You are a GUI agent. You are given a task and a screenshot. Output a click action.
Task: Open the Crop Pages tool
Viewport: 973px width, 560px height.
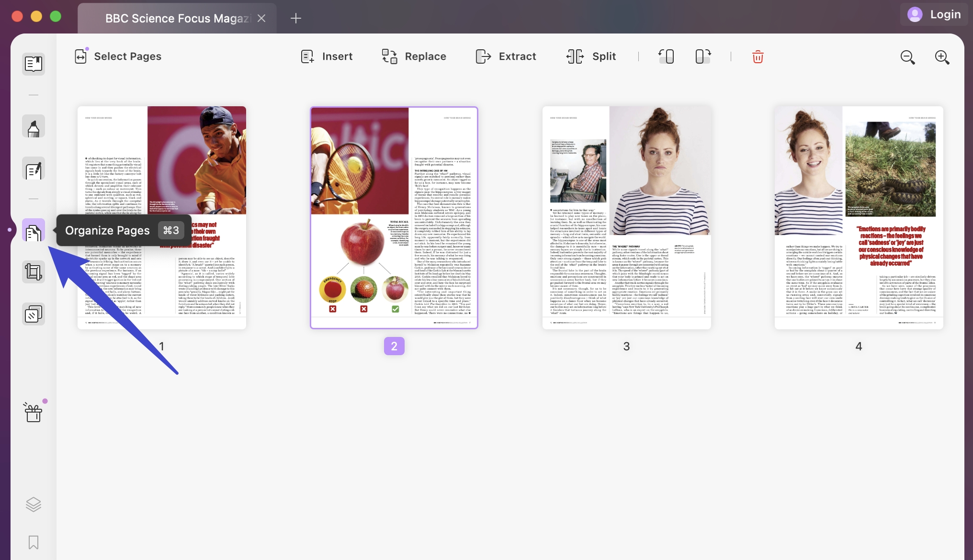(x=34, y=271)
